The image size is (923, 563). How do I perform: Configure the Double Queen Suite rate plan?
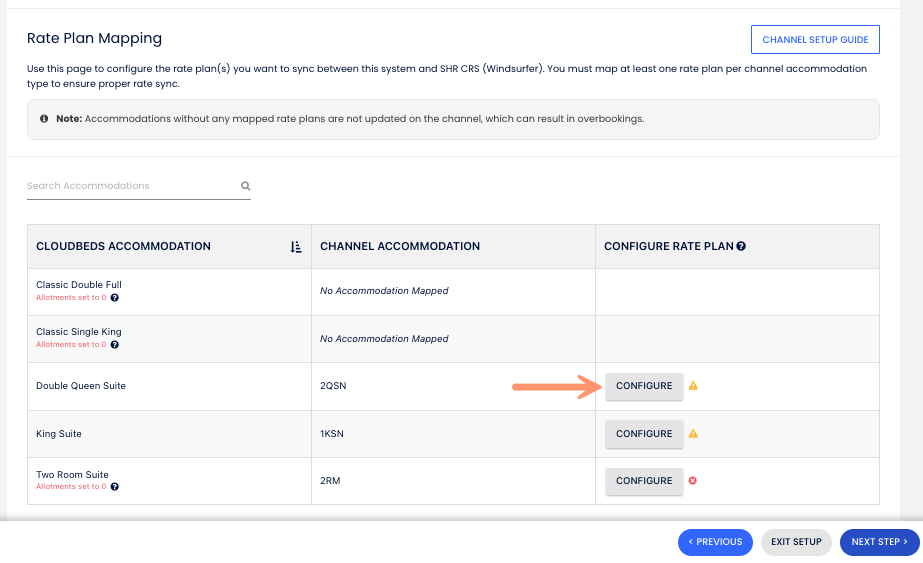644,386
